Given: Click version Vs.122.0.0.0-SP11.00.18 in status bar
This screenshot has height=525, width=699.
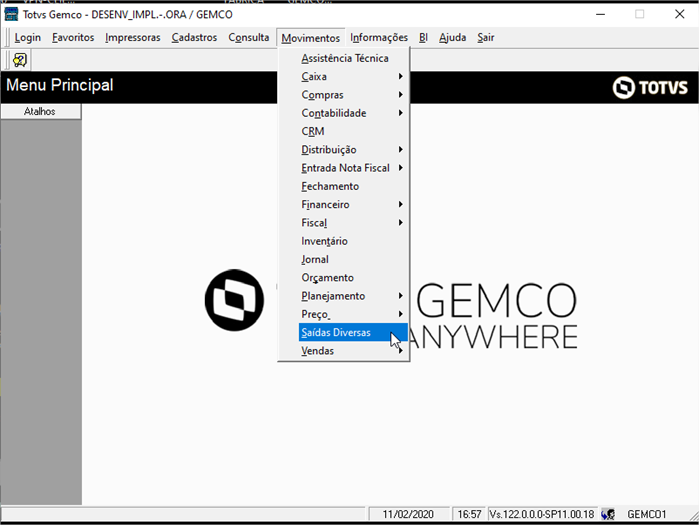Looking at the screenshot, I should point(542,514).
